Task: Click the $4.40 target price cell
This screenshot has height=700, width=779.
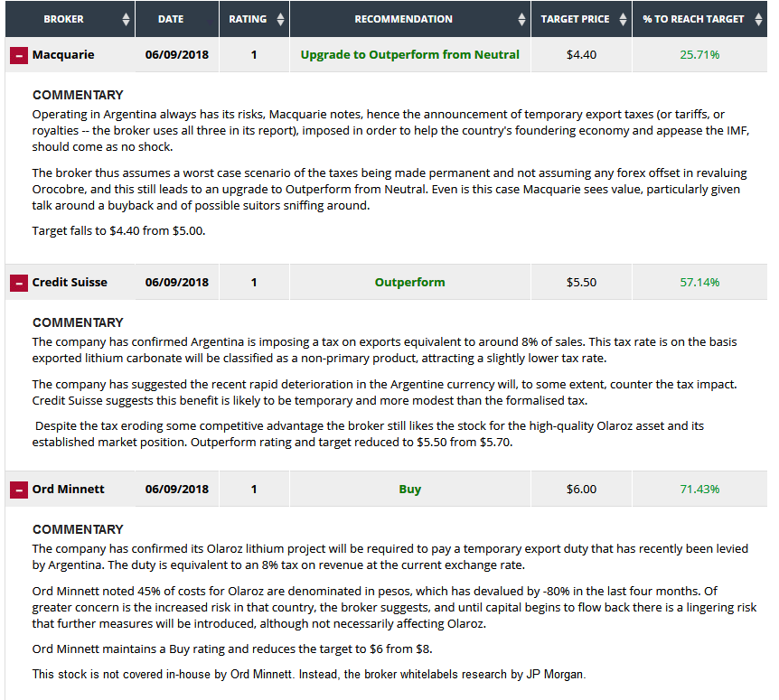Action: (581, 54)
